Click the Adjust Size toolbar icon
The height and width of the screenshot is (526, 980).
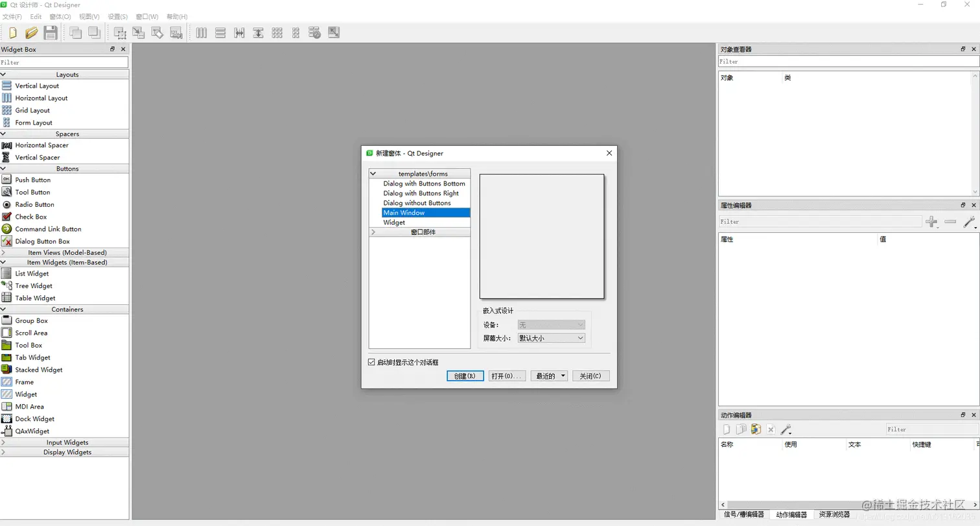pos(334,32)
